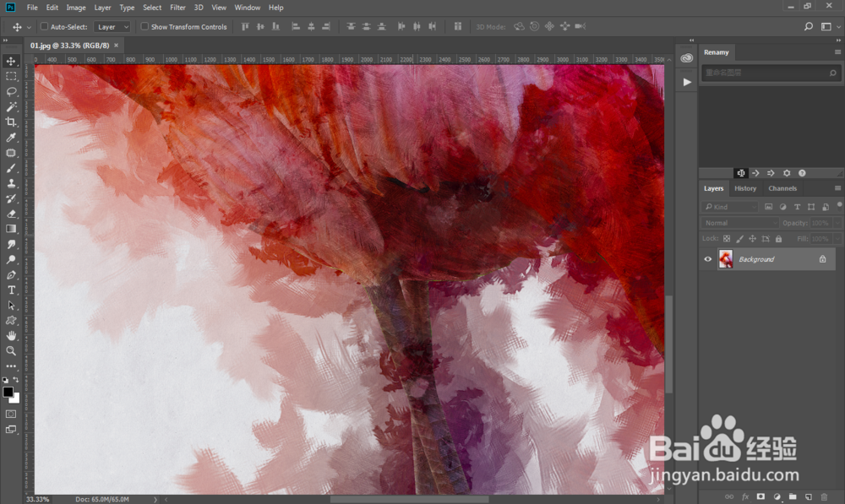
Task: Open the Window menu
Action: 248,8
